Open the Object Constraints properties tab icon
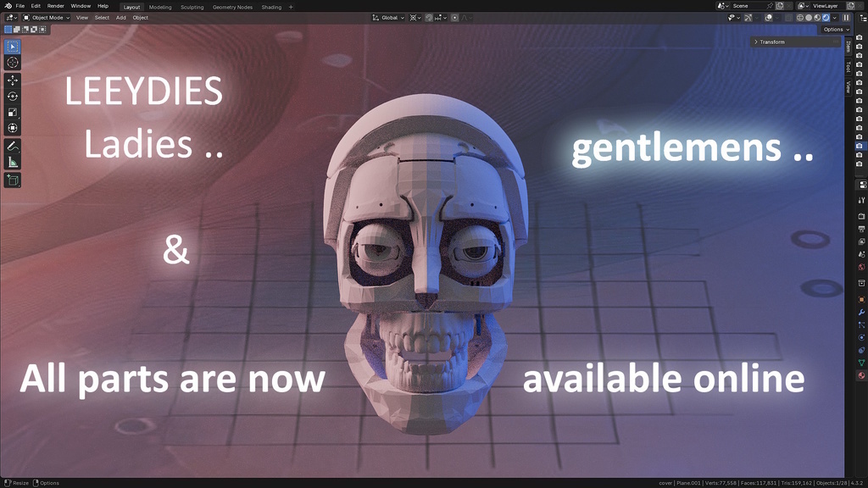This screenshot has height=488, width=868. (x=861, y=350)
